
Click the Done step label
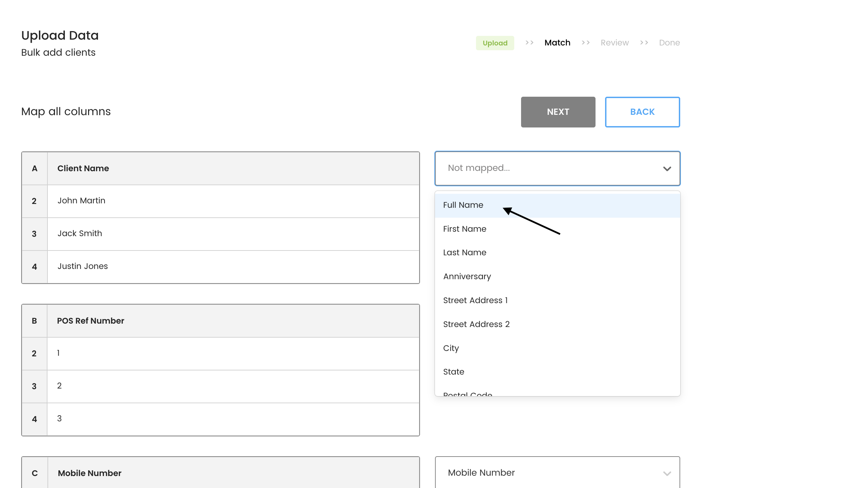tap(669, 43)
